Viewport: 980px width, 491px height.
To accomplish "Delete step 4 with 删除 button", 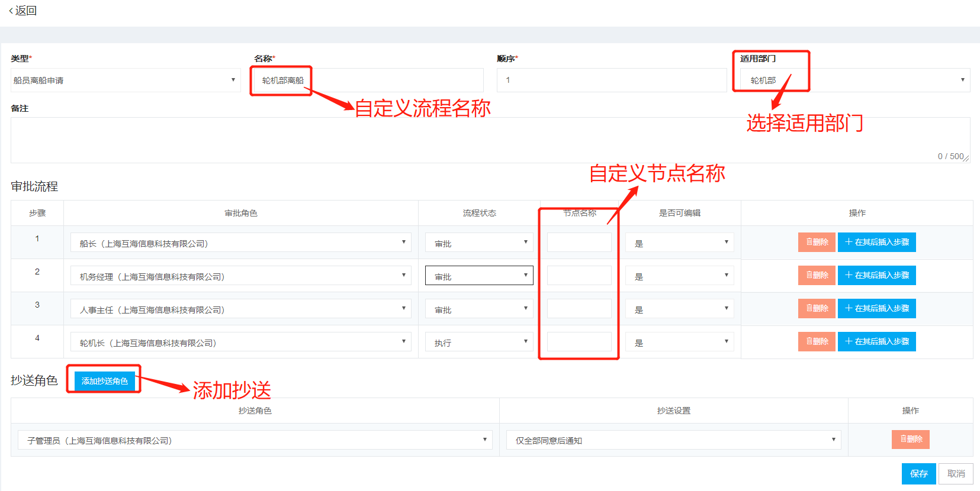I will click(x=817, y=341).
